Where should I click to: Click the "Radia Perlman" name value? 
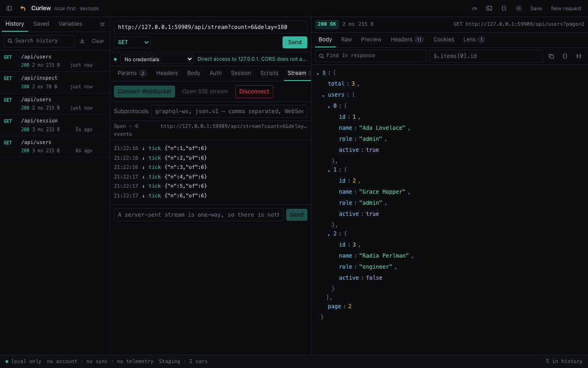click(x=384, y=256)
